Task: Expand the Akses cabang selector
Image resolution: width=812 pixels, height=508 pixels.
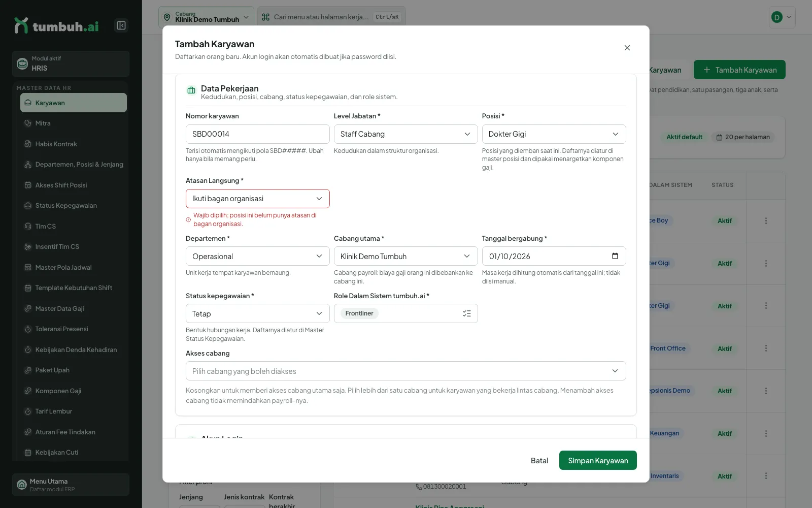Action: 405,371
